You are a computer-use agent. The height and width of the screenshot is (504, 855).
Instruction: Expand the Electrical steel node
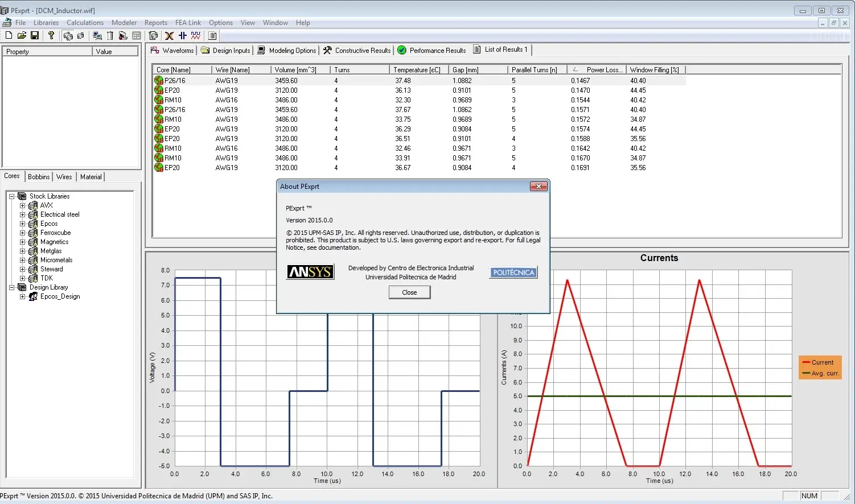tap(22, 214)
